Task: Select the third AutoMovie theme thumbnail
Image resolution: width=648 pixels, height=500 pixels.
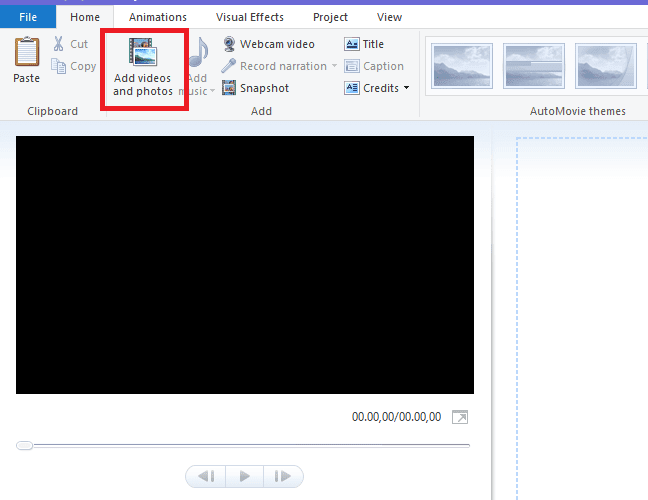Action: tap(606, 66)
